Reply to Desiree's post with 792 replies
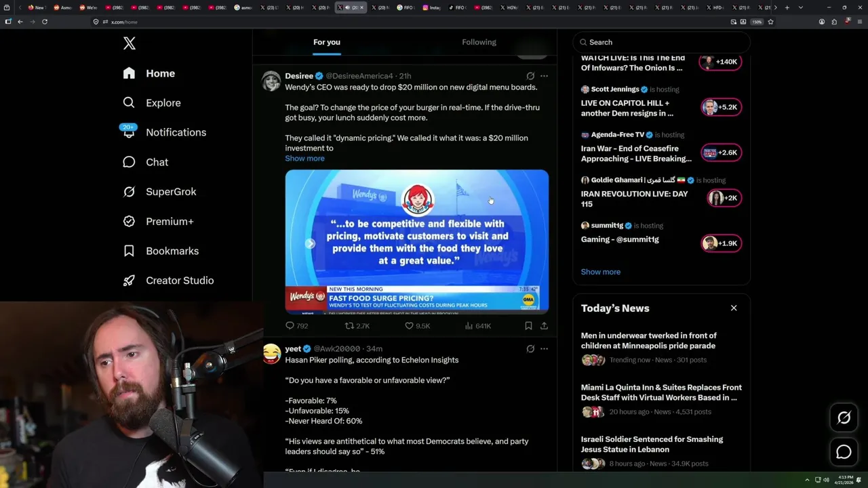The image size is (868, 488). (x=296, y=326)
